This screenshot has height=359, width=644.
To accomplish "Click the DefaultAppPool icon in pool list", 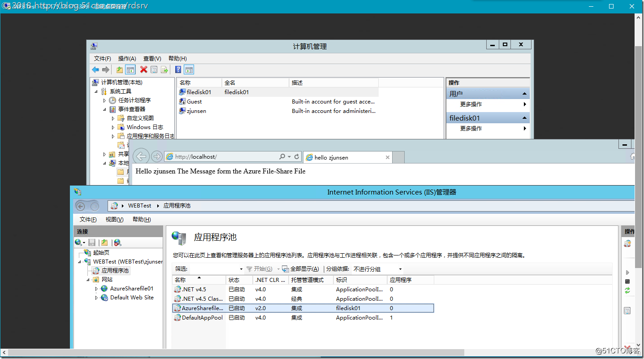I will click(177, 318).
